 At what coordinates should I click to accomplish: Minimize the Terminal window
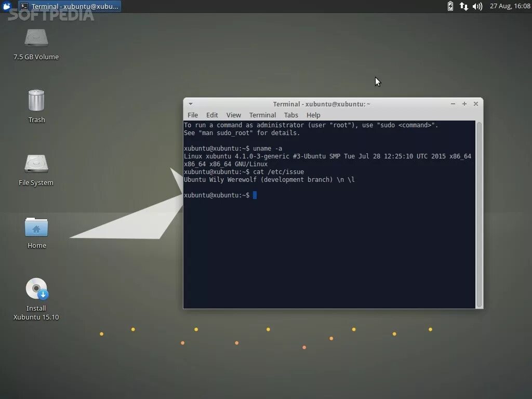click(453, 104)
